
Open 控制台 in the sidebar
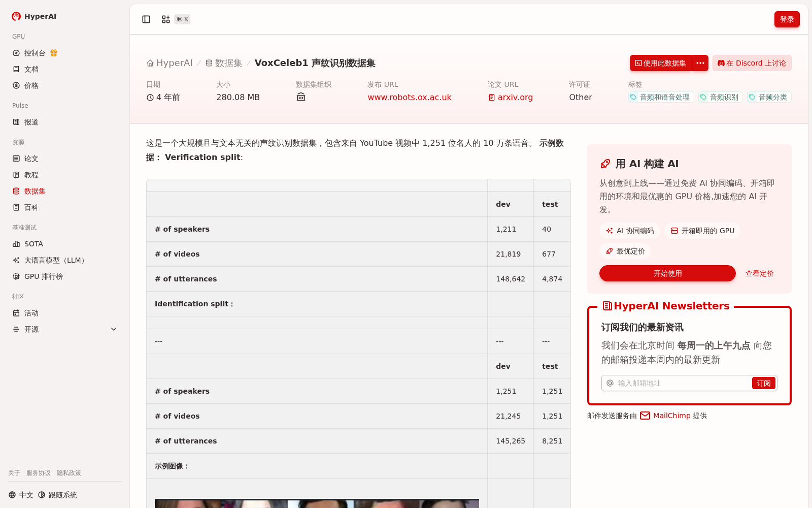35,53
